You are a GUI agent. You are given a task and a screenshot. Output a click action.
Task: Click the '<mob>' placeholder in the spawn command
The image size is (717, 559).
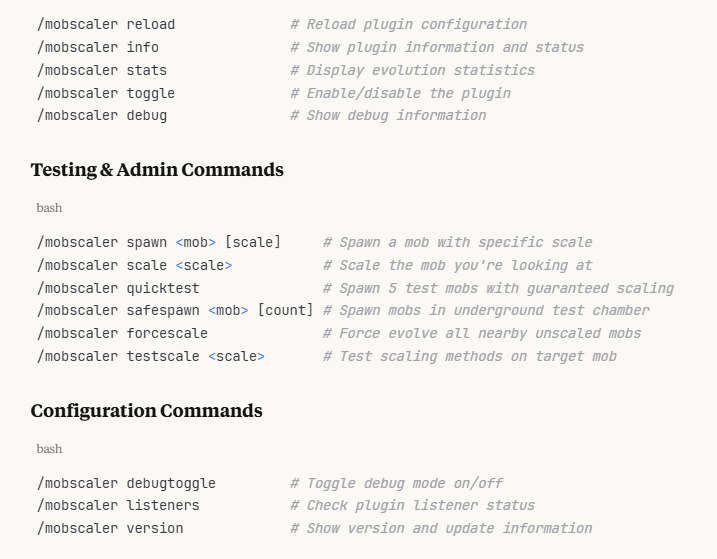pos(196,242)
